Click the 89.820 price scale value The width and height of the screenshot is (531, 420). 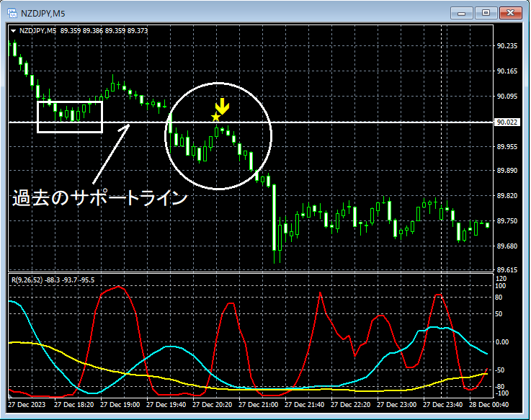click(507, 196)
